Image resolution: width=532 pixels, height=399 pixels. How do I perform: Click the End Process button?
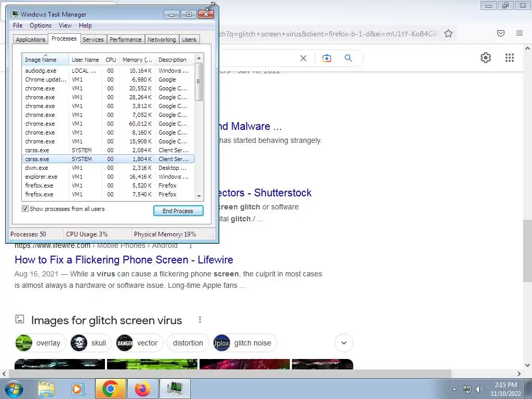[178, 211]
